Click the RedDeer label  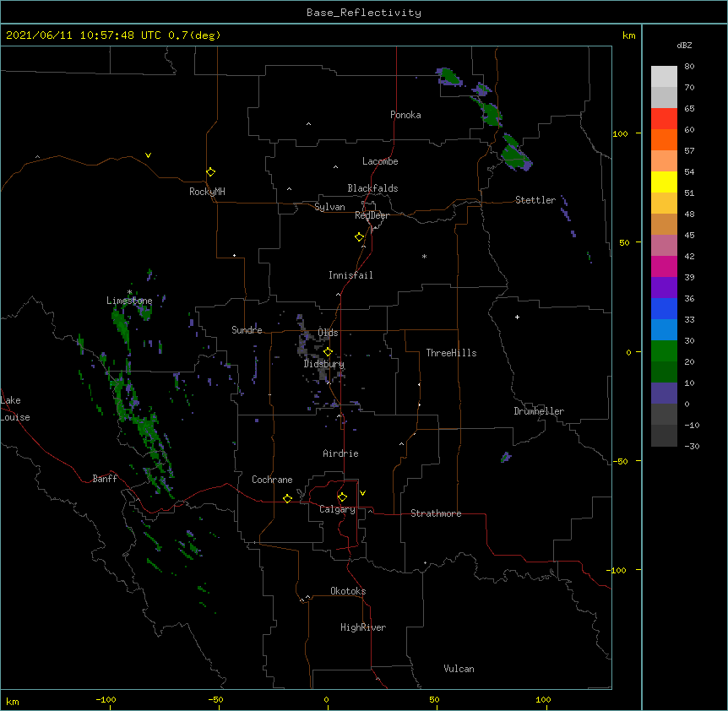(x=372, y=215)
